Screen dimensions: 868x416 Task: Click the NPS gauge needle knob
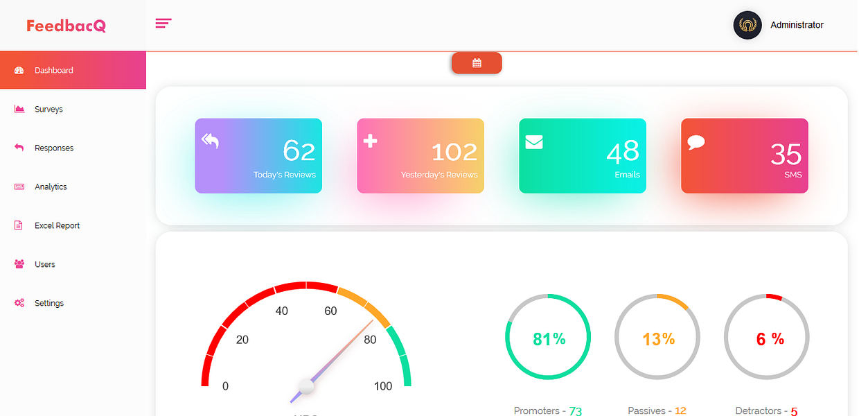305,386
